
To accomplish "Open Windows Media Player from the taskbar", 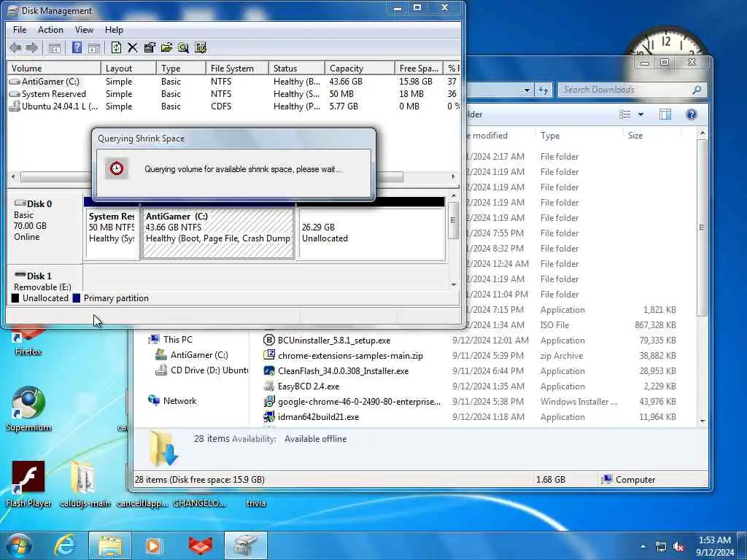I will click(x=153, y=545).
